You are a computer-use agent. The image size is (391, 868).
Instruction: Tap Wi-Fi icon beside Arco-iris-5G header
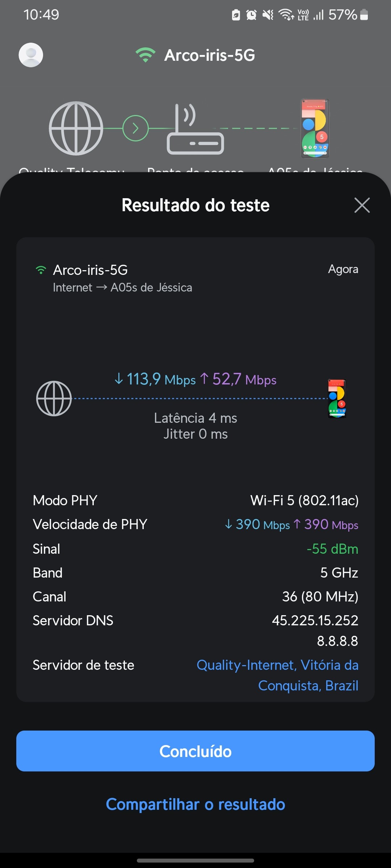(x=146, y=55)
